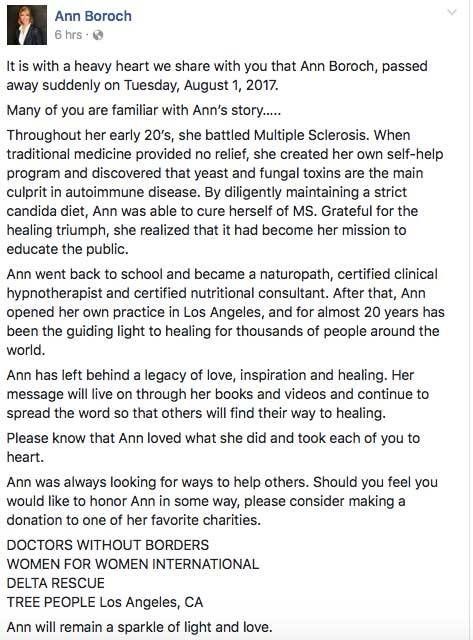473x640 pixels.
Task: Click the text 'educate the public.'
Action: (x=67, y=249)
